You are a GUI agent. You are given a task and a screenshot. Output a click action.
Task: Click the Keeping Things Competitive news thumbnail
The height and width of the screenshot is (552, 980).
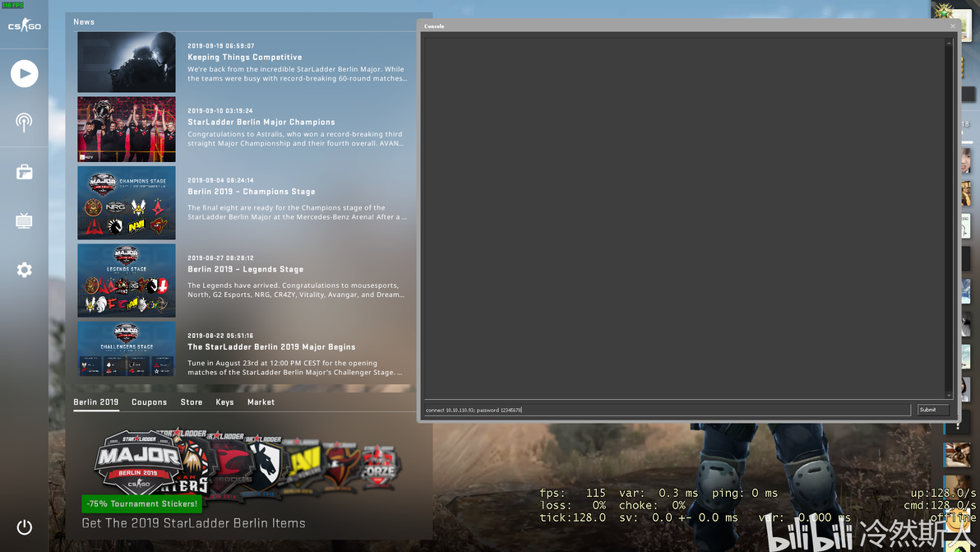pyautogui.click(x=127, y=62)
